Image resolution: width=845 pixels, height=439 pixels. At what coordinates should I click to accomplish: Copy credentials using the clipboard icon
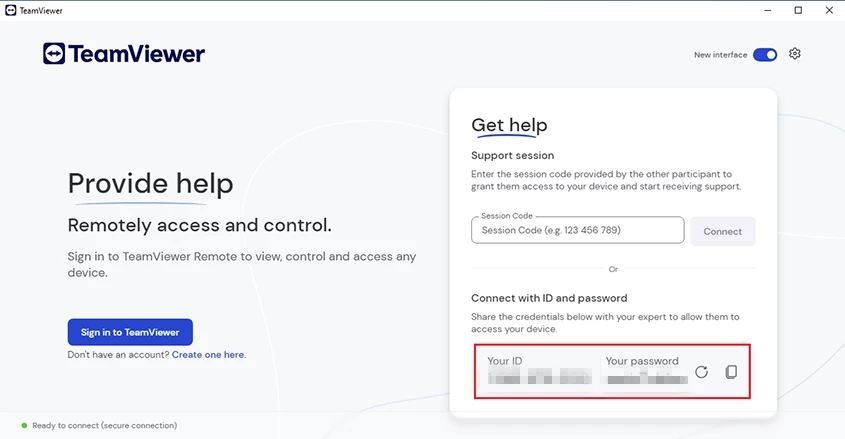click(731, 372)
